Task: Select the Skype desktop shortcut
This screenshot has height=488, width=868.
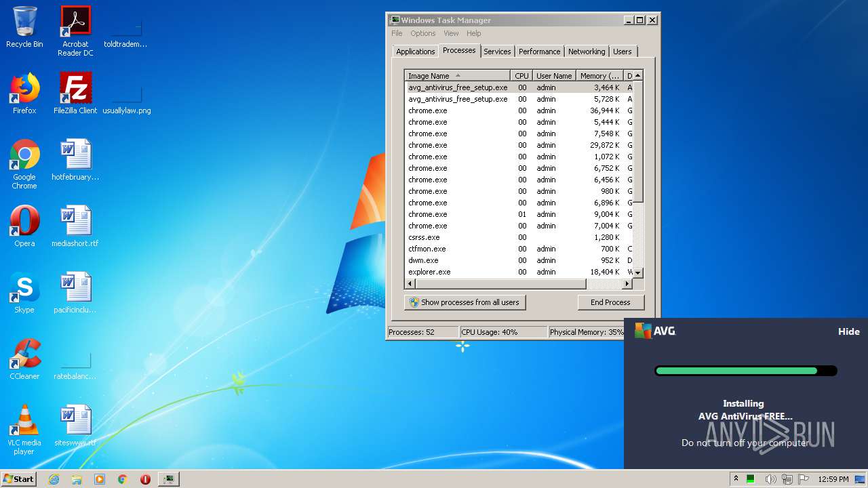Action: tap(24, 293)
